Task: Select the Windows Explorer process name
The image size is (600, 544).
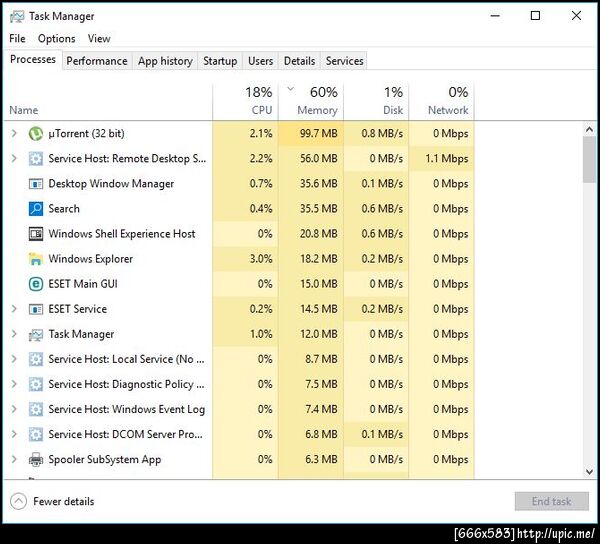Action: pos(91,259)
